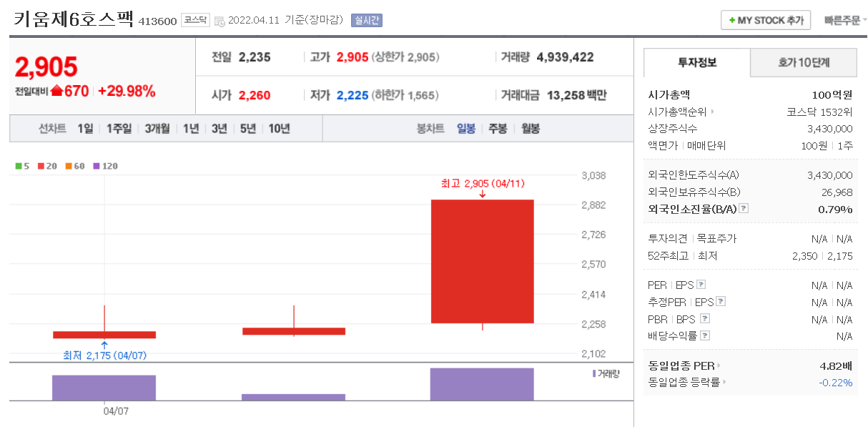Image resolution: width=868 pixels, height=427 pixels.
Task: Open the 빠른주문 quick order dropdown
Action: (845, 21)
